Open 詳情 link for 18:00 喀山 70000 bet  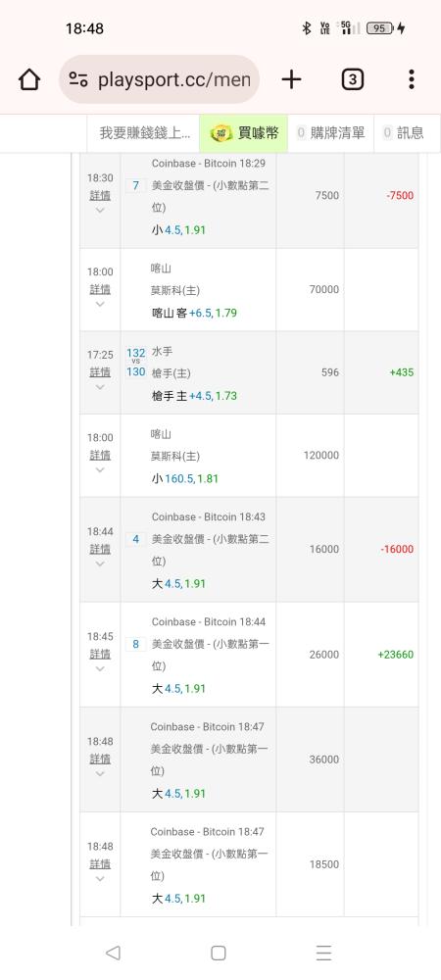pos(100,289)
